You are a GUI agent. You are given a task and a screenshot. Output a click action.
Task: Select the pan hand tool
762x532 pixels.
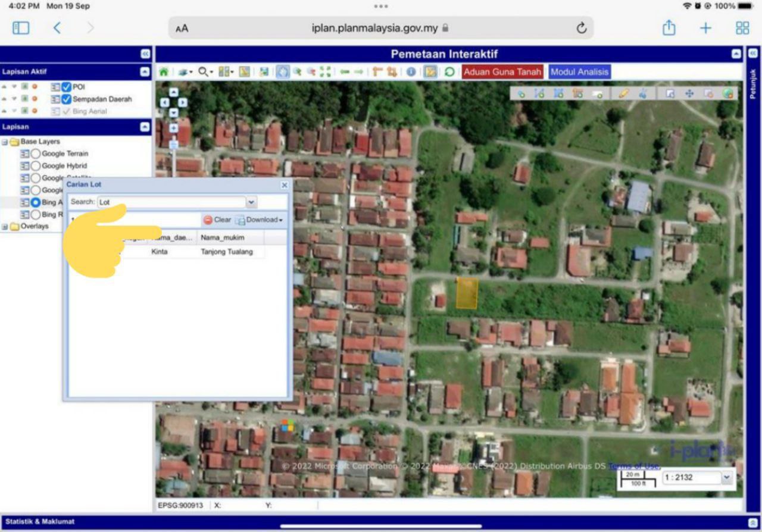pos(282,72)
